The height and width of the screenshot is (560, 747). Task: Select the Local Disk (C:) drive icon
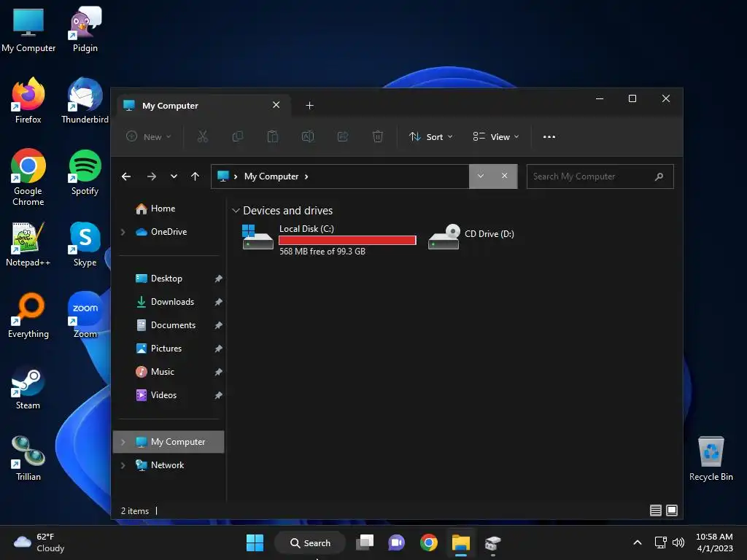[x=258, y=237]
